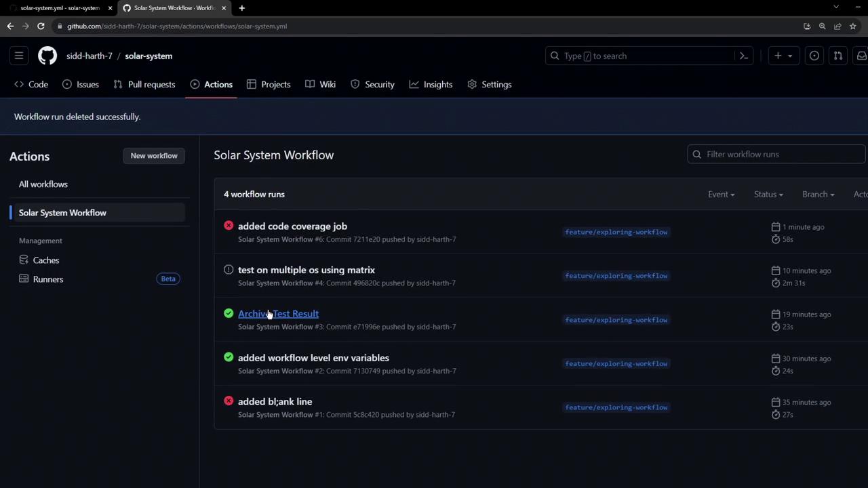Click the search magnifier in Filter workflow runs

coord(696,154)
